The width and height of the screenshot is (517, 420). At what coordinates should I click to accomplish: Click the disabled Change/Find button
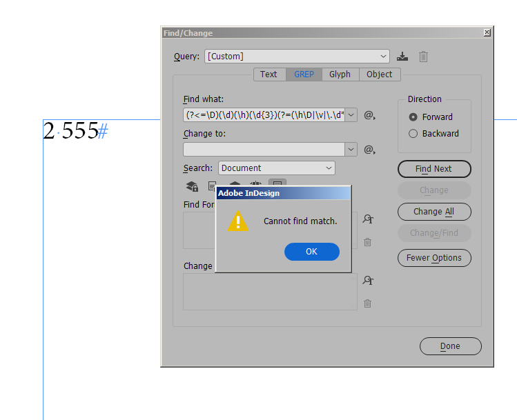pyautogui.click(x=434, y=233)
